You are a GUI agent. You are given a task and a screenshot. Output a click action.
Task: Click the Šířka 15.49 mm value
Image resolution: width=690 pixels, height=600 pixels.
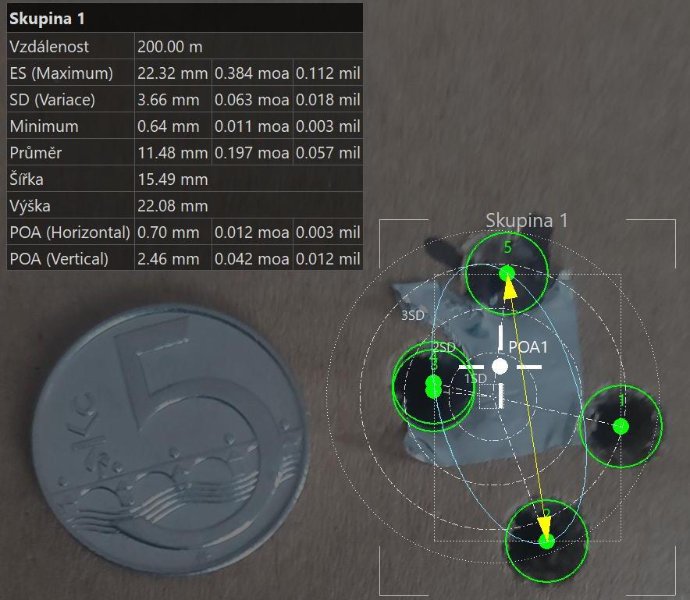pos(171,180)
